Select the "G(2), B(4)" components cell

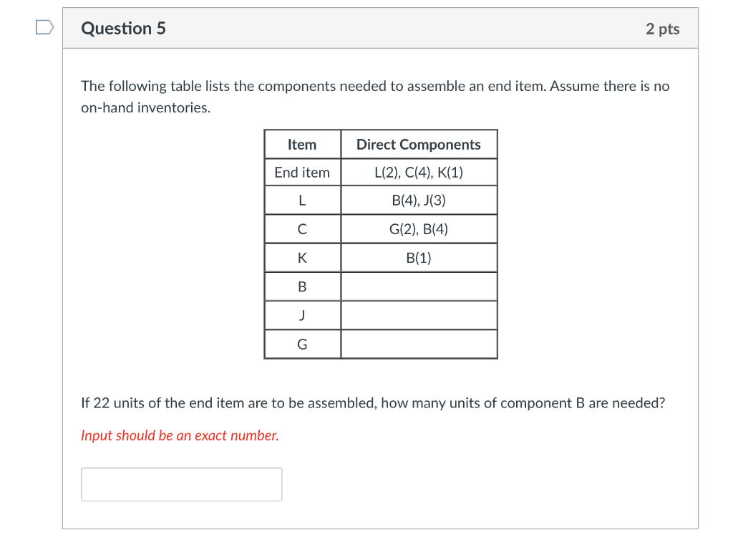419,228
